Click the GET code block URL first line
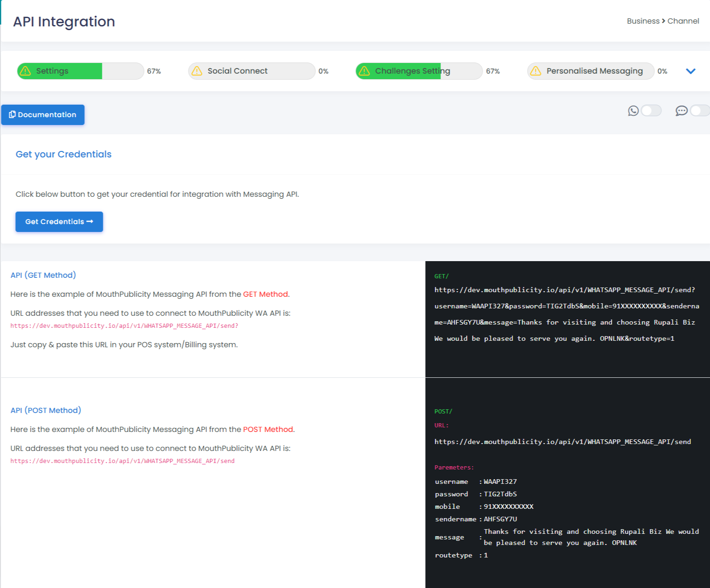Image resolution: width=710 pixels, height=588 pixels. coord(565,290)
